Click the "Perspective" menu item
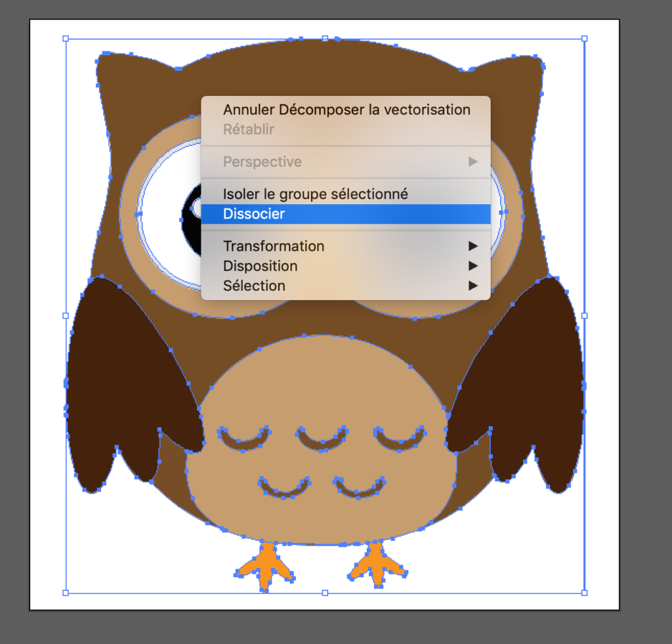 pyautogui.click(x=262, y=161)
